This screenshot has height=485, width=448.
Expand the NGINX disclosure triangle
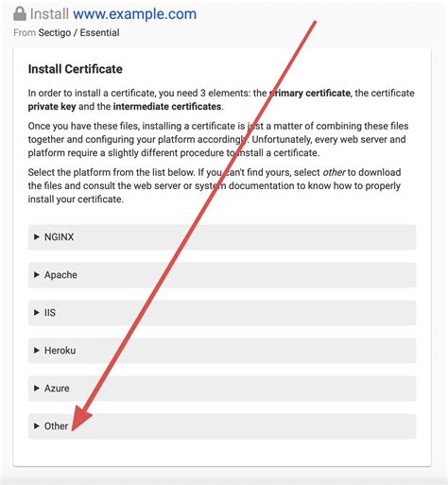[37, 236]
